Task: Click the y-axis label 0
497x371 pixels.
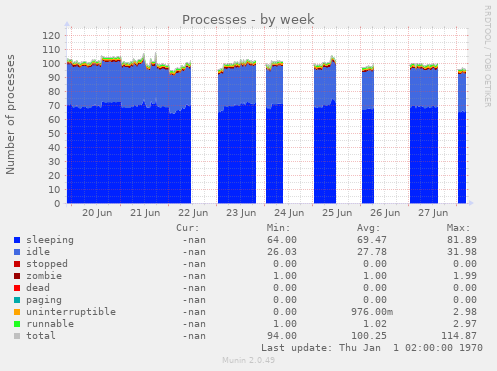Action: click(57, 204)
